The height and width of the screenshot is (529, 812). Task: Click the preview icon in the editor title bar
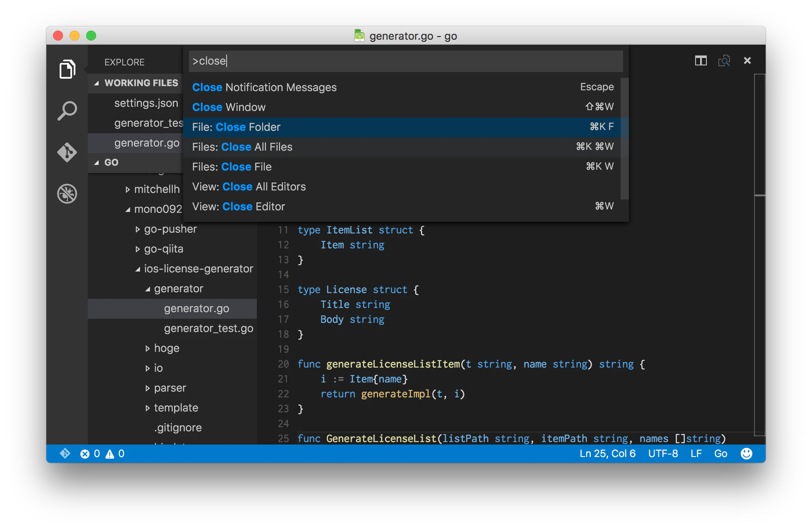click(724, 61)
